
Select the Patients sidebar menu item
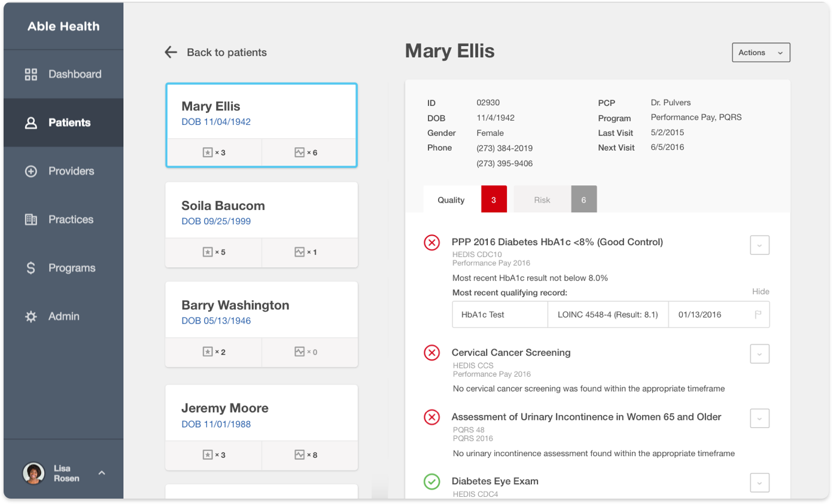(x=63, y=123)
